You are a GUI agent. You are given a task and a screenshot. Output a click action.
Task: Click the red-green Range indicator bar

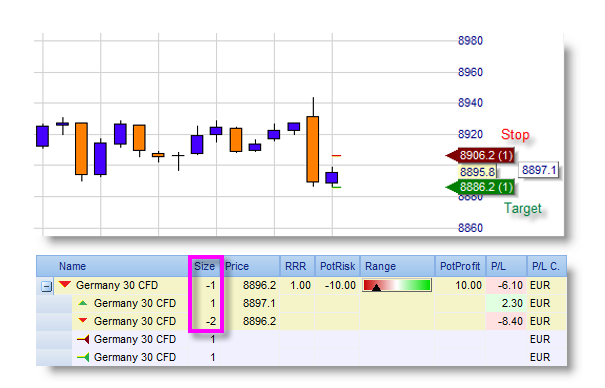pyautogui.click(x=397, y=285)
